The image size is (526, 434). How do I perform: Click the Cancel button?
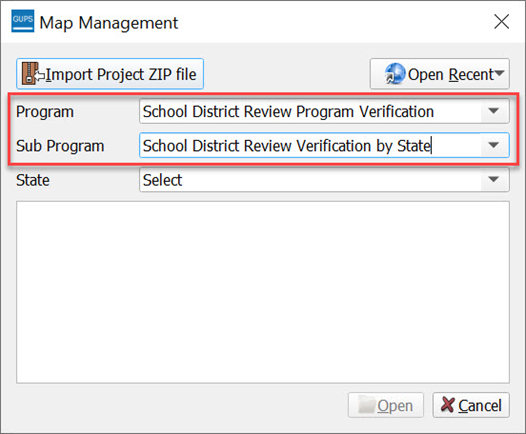[x=471, y=405]
